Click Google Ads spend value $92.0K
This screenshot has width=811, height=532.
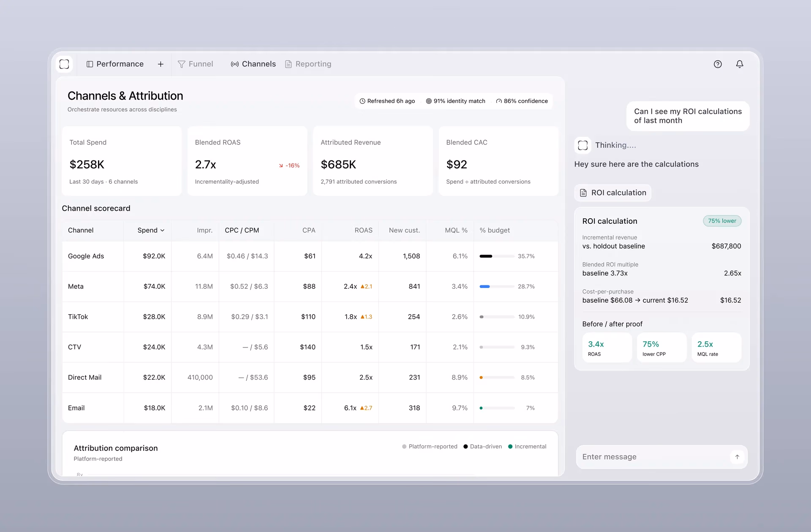click(154, 256)
